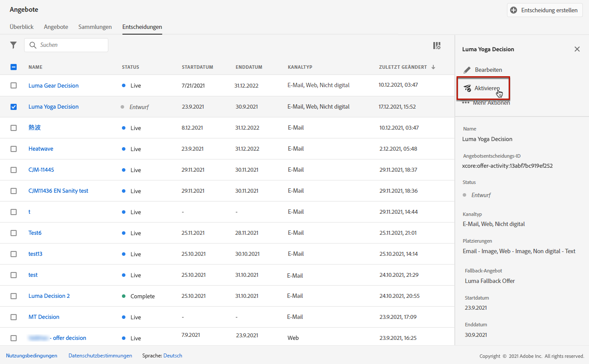Click the plus icon in Entscheidung erstellen
The width and height of the screenshot is (589, 364).
[x=514, y=10]
